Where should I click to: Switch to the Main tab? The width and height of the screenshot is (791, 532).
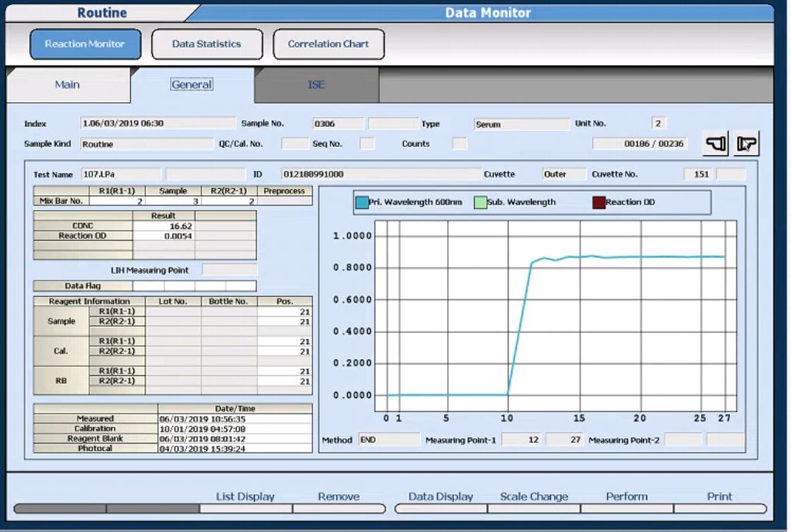[67, 85]
